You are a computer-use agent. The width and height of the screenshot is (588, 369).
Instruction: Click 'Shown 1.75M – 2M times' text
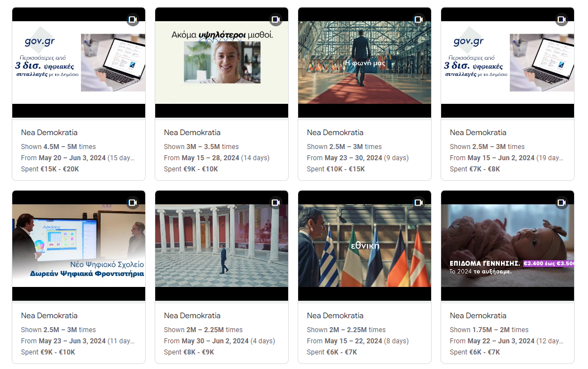(489, 329)
